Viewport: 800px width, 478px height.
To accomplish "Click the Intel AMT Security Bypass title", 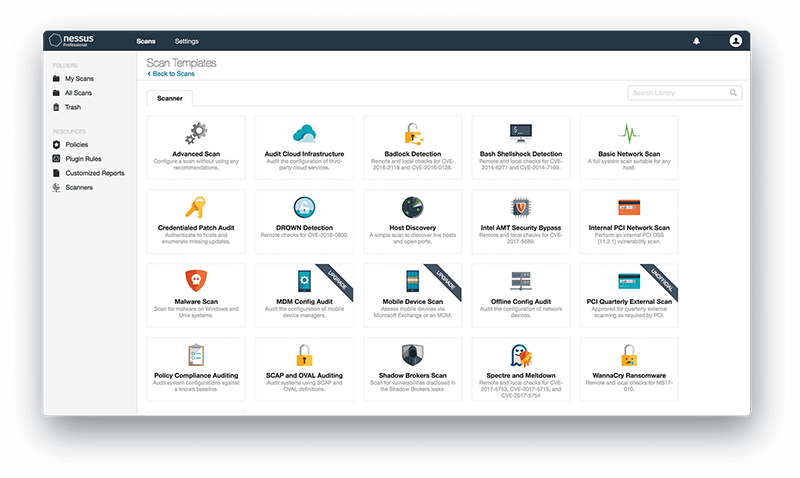I will click(521, 228).
